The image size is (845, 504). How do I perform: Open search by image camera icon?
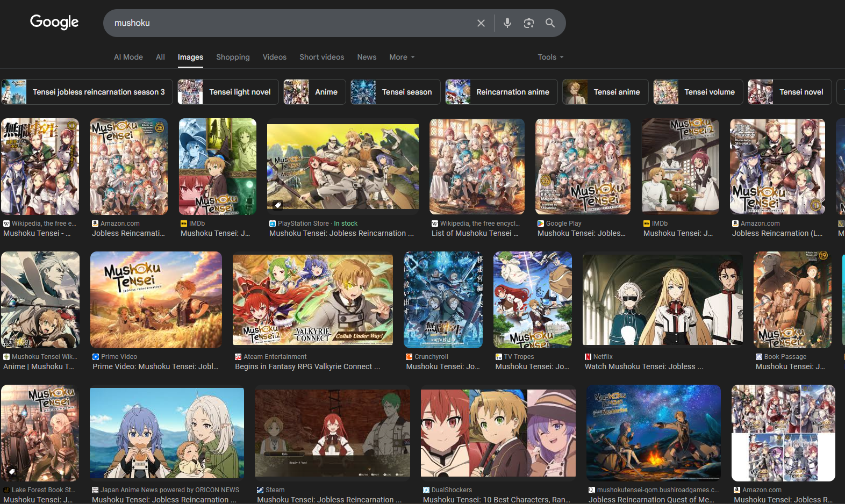point(528,23)
